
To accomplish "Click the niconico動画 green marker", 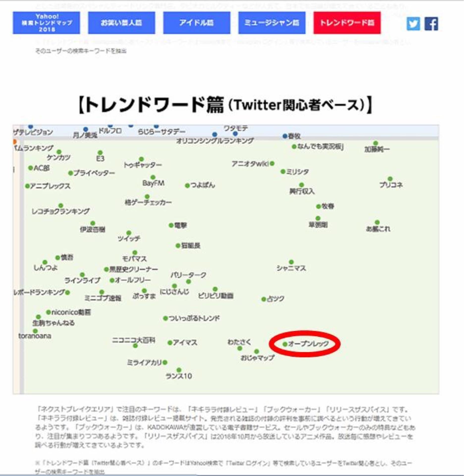I will click(49, 312).
